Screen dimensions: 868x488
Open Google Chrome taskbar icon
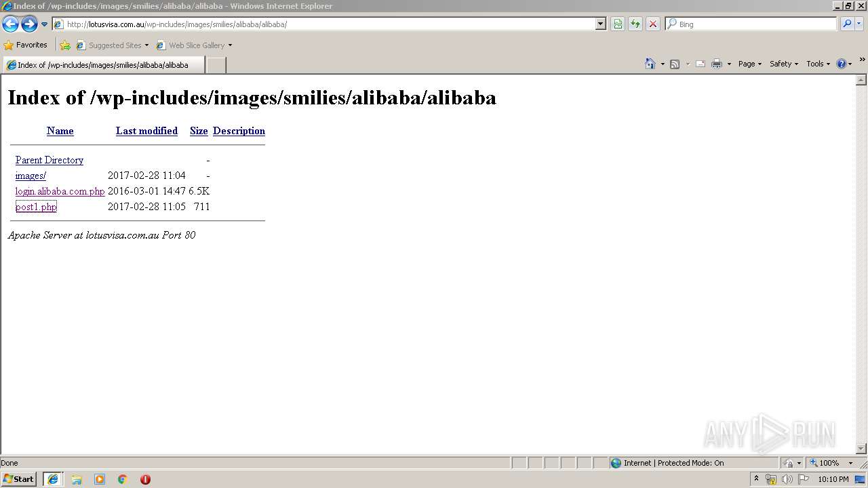click(123, 479)
